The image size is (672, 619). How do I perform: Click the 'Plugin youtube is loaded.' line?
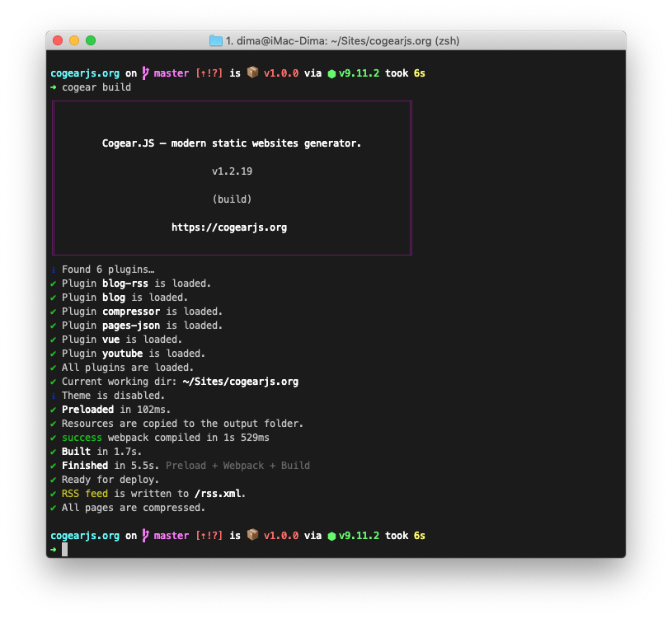pyautogui.click(x=134, y=354)
